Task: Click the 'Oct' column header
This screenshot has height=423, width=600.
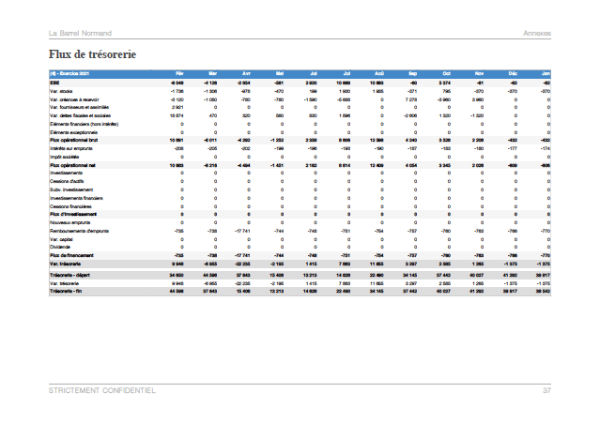Action: click(447, 73)
